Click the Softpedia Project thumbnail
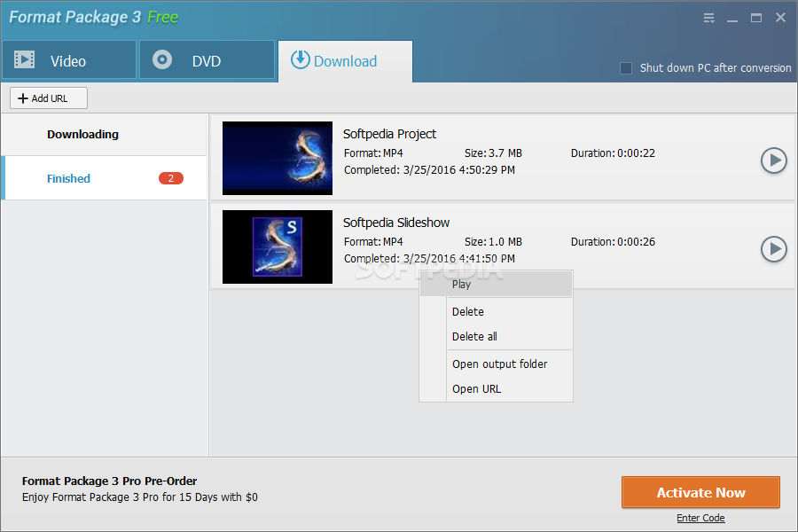Screen dimensions: 798x532 point(278,159)
